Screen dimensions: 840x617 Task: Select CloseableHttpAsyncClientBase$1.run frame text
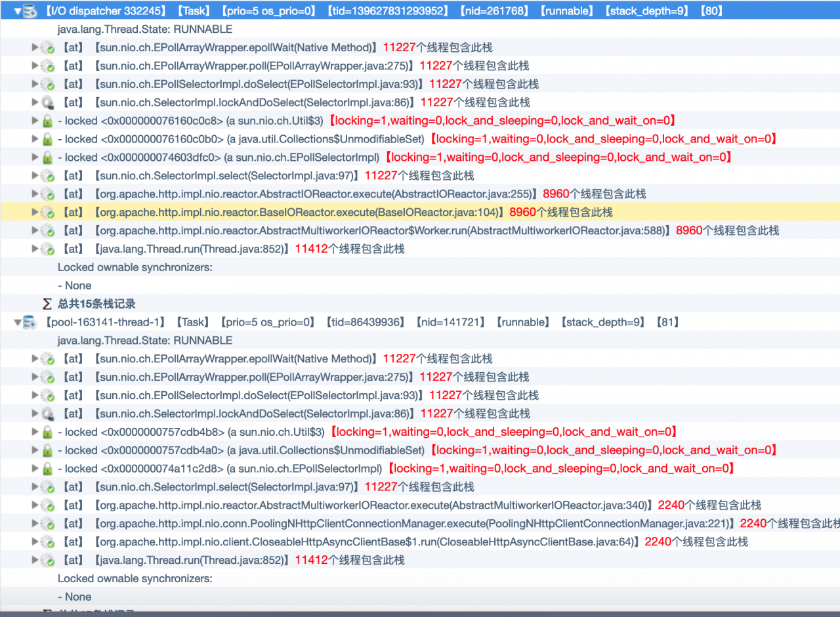[x=367, y=542]
